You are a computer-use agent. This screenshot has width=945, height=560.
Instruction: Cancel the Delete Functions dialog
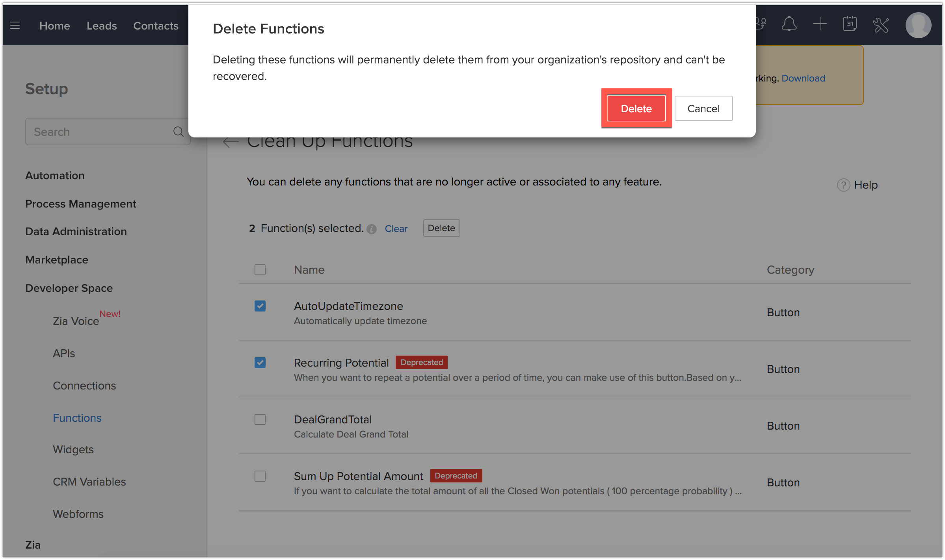click(703, 108)
